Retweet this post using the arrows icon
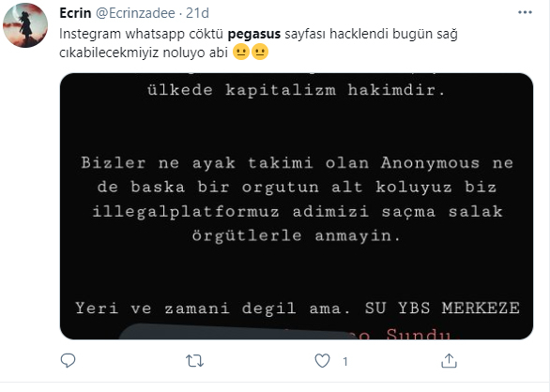 (194, 360)
